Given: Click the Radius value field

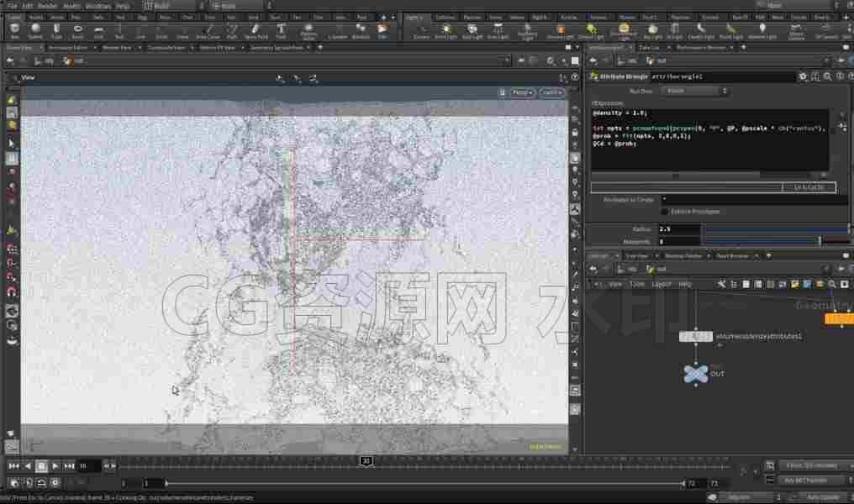Looking at the screenshot, I should (678, 229).
